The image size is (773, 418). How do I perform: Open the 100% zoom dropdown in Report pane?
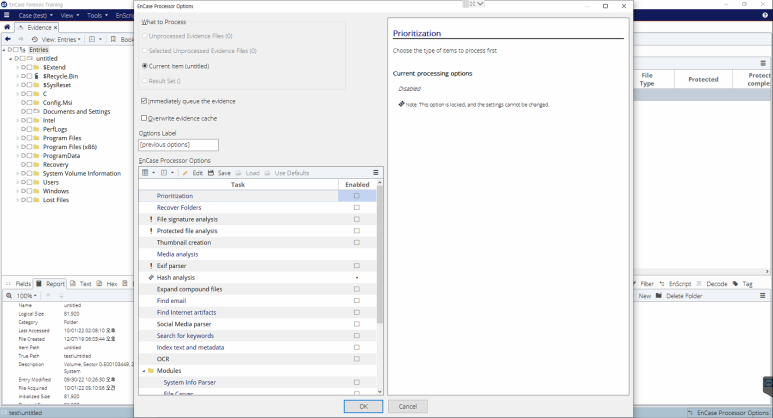click(27, 296)
